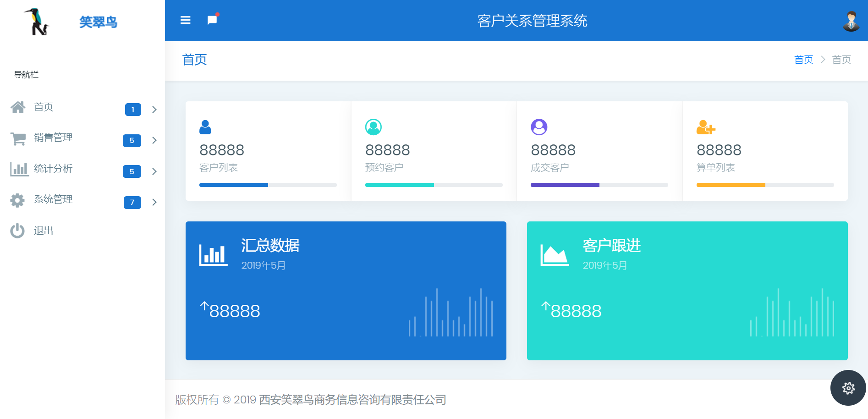Image resolution: width=868 pixels, height=419 pixels.
Task: Click the teal progress bar under 预约客户
Action: click(x=434, y=185)
